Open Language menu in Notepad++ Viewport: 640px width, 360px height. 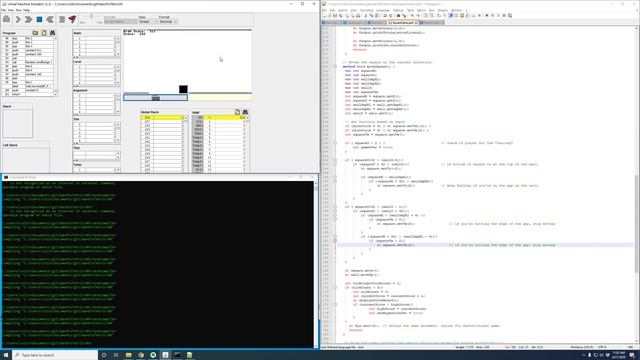pyautogui.click(x=382, y=10)
